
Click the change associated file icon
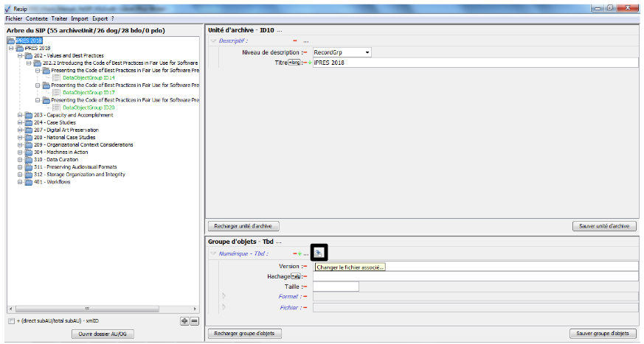(x=318, y=253)
